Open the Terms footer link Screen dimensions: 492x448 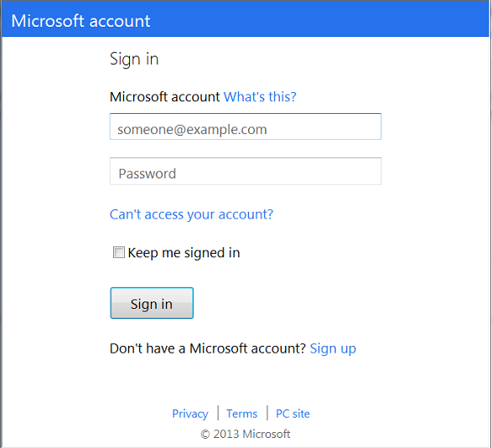[242, 414]
